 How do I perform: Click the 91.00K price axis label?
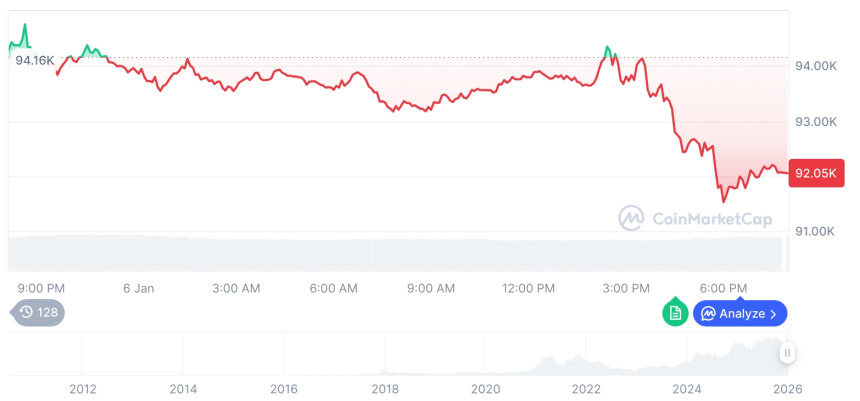(x=815, y=231)
